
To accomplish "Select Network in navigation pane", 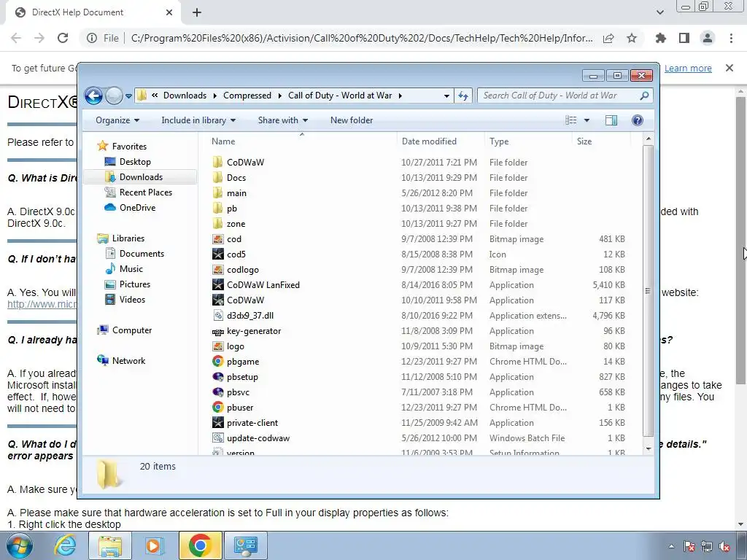I will click(x=128, y=360).
